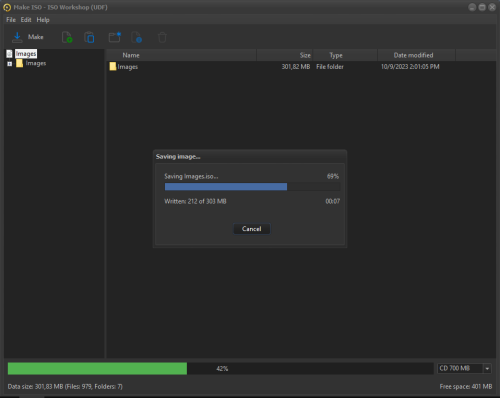The height and width of the screenshot is (398, 500).
Task: Expand the Images folder in tree
Action: pyautogui.click(x=9, y=64)
